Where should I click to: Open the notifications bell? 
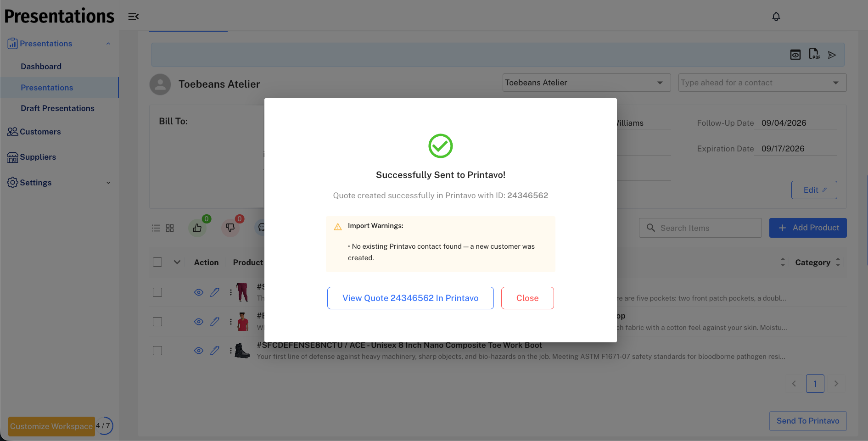point(776,17)
